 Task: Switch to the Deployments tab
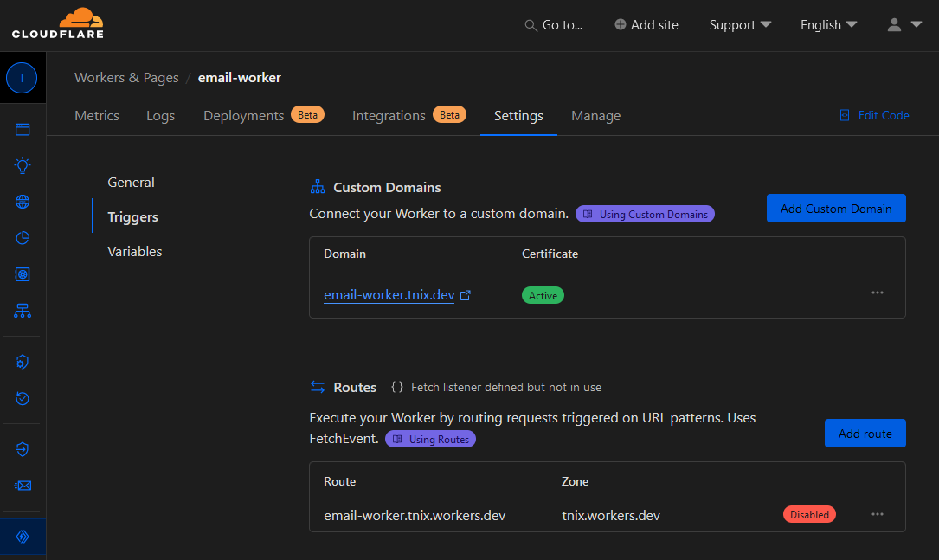[x=244, y=116]
